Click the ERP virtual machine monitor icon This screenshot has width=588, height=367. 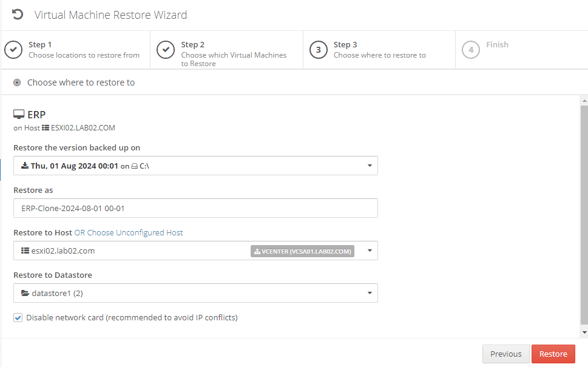[19, 114]
